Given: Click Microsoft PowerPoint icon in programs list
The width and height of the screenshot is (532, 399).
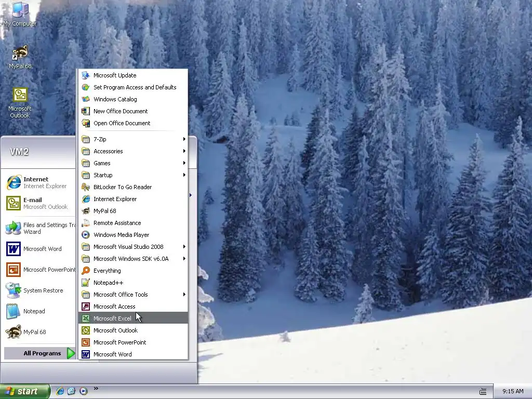Looking at the screenshot, I should (86, 342).
